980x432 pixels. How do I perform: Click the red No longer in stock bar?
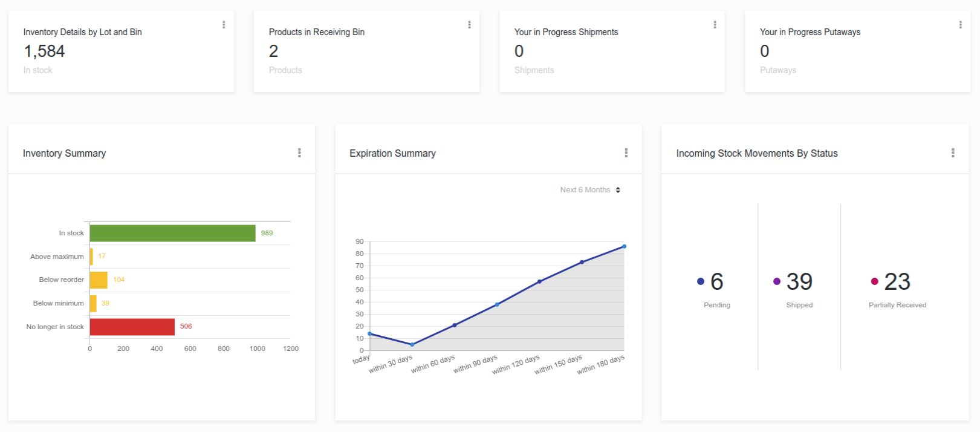pos(132,327)
